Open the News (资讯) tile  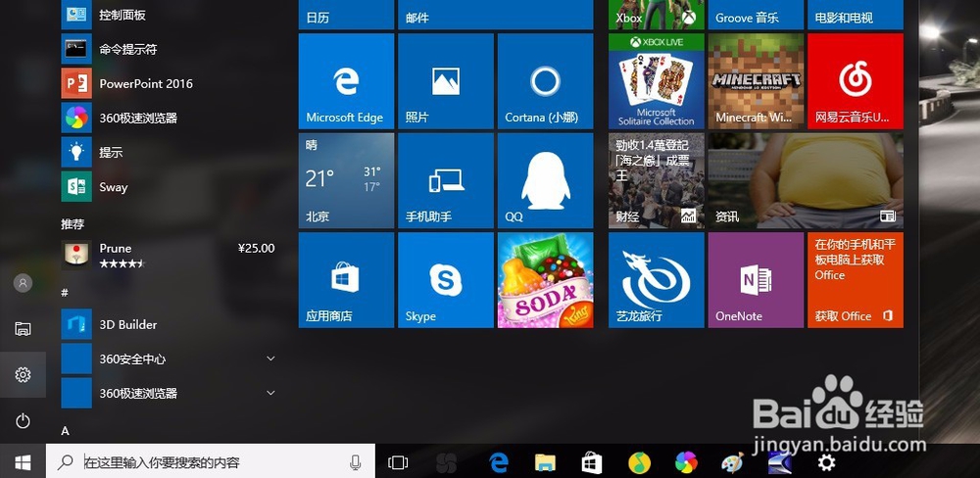(x=806, y=180)
